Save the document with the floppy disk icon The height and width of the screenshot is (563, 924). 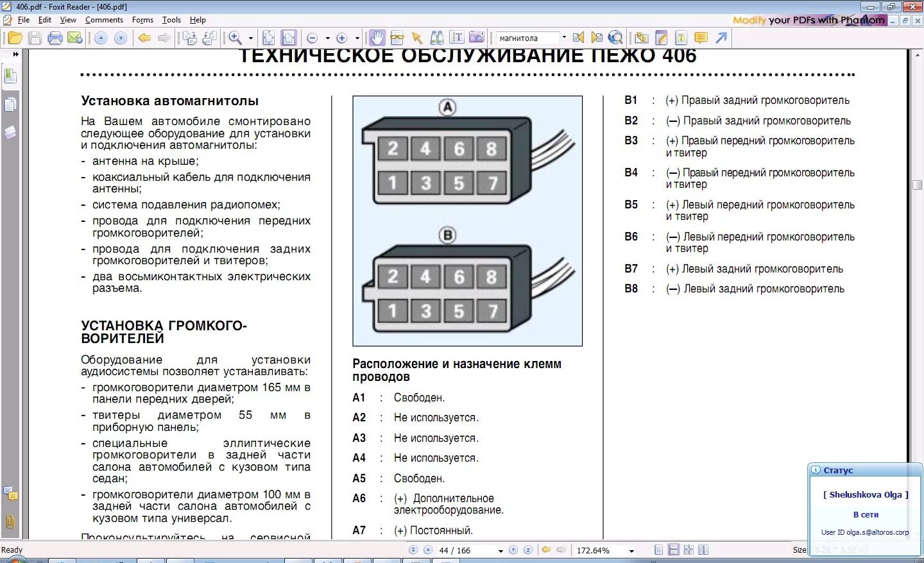(35, 38)
